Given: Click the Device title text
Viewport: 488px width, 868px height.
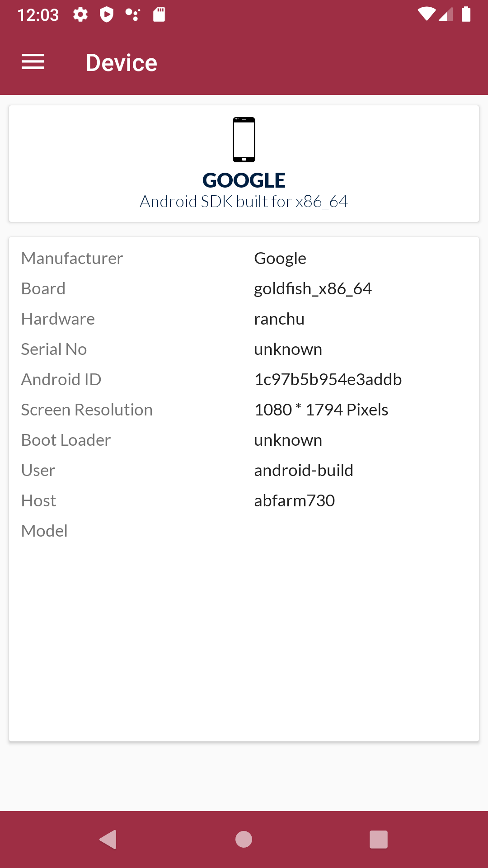Looking at the screenshot, I should pos(122,62).
